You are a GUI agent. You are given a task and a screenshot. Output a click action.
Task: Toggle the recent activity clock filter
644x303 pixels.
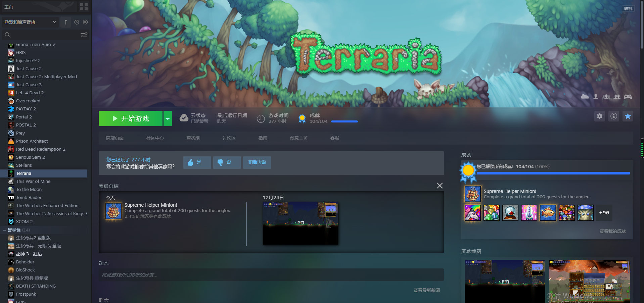[x=77, y=22]
